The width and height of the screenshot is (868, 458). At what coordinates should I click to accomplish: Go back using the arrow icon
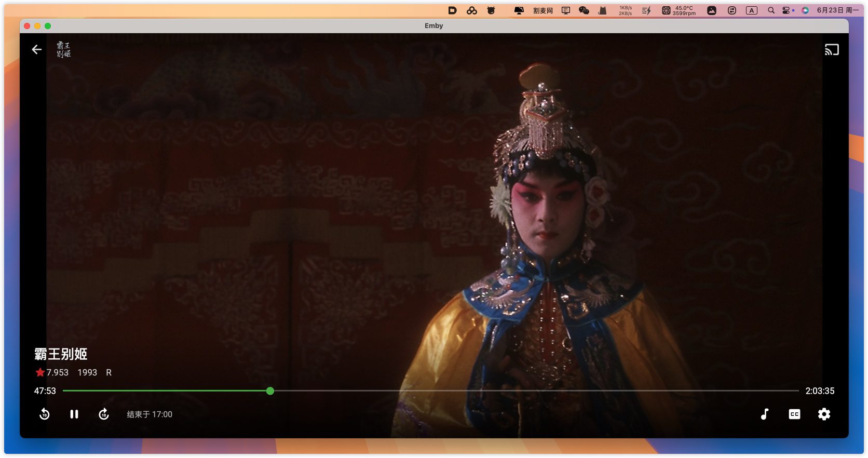[x=36, y=49]
